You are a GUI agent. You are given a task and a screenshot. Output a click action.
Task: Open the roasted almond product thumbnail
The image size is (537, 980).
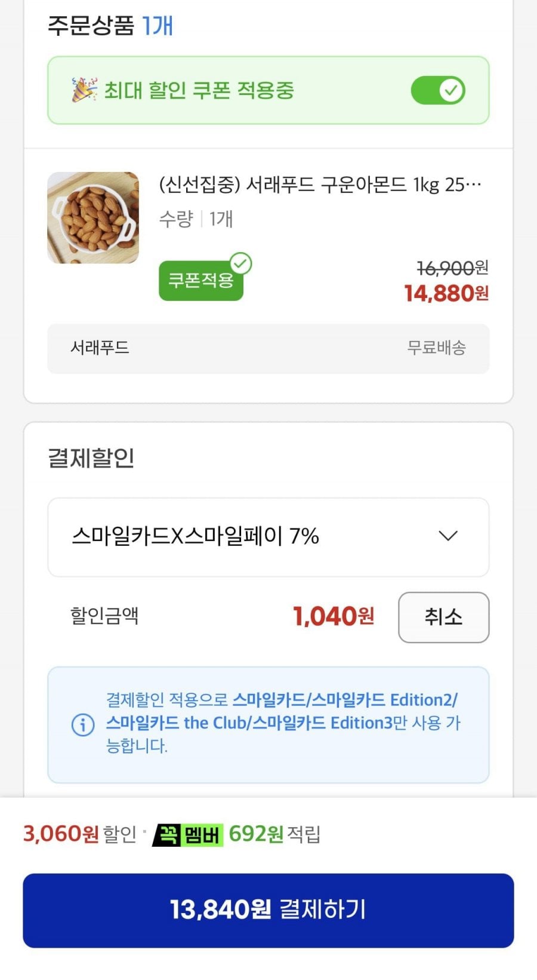pos(93,217)
